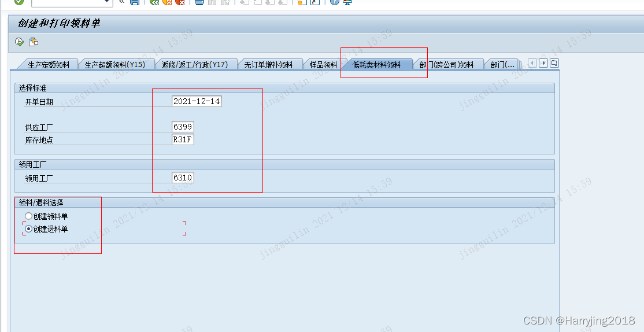Click the Print icon in toolbar
Screen dimensions: 644x332
[x=199, y=2]
